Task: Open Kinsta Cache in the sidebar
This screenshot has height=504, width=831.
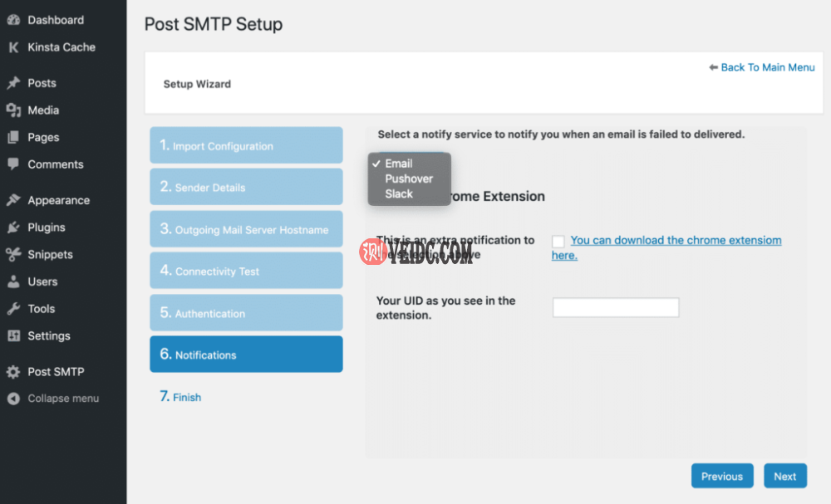Action: pyautogui.click(x=63, y=47)
